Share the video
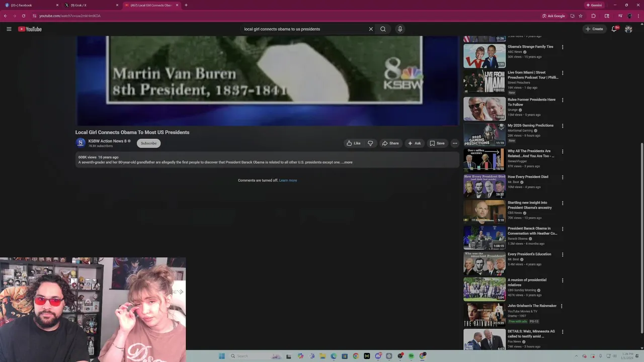Screen dimensions: 644x362 click(390, 143)
